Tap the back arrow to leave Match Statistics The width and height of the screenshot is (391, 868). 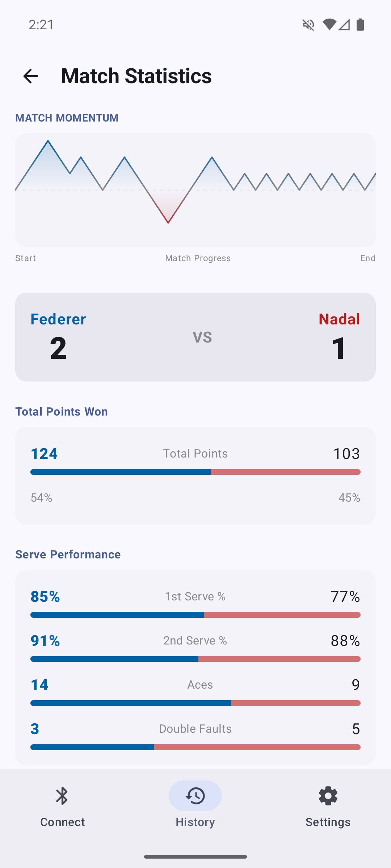coord(31,76)
